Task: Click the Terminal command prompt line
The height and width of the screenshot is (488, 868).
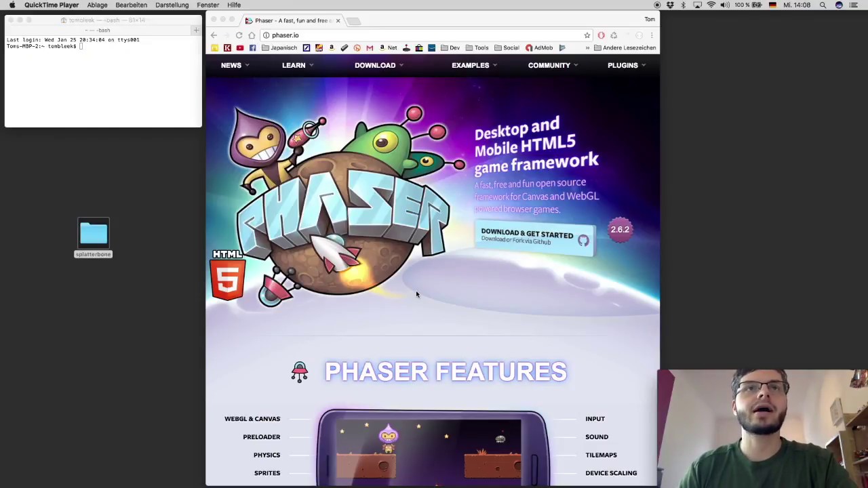Action: click(x=45, y=46)
